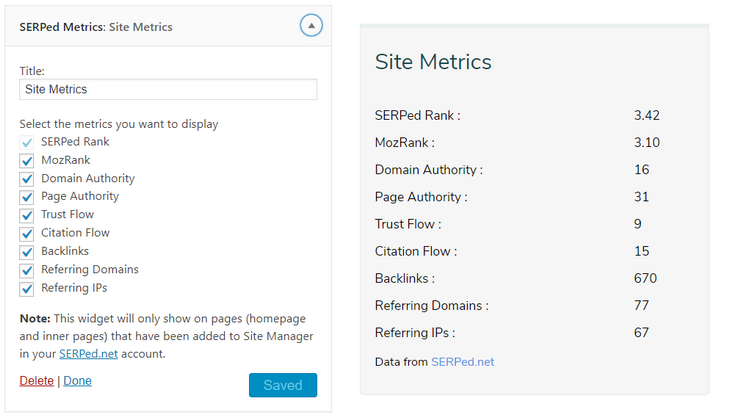
Task: Click the 'Domain Authority :' label in preview
Action: click(429, 169)
